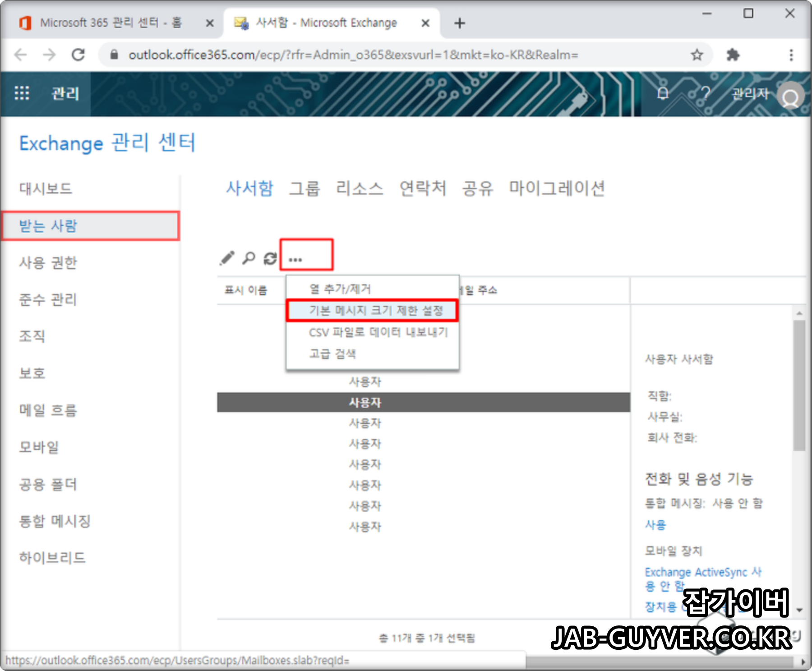Click the Exchange 관리 센터 title
Viewport: 812px width, 671px height.
pos(107,143)
